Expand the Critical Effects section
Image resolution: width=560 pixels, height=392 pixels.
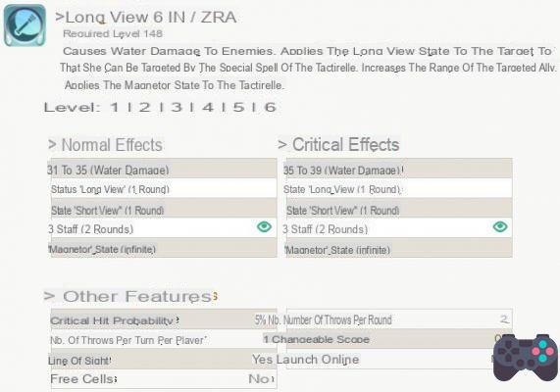pyautogui.click(x=338, y=145)
